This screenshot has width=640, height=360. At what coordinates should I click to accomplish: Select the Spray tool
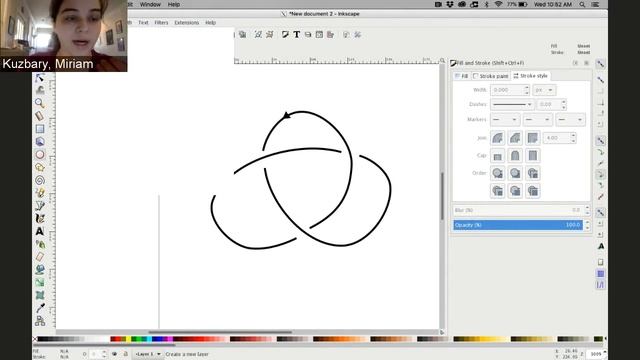pos(40,244)
